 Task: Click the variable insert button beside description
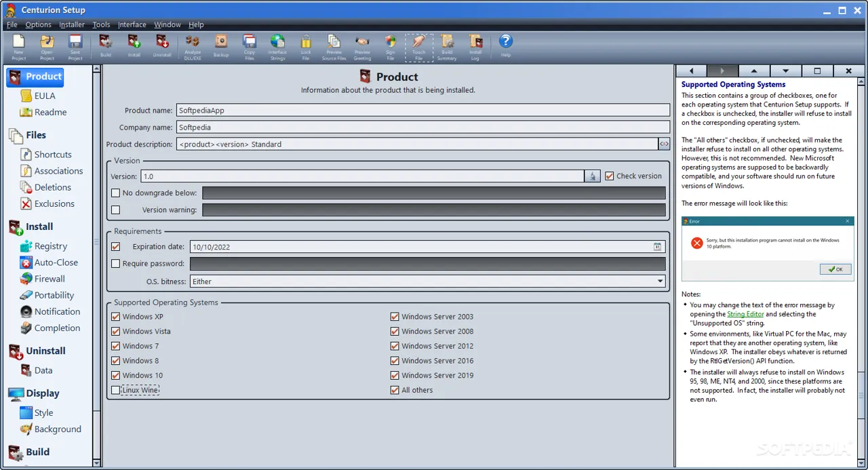664,144
